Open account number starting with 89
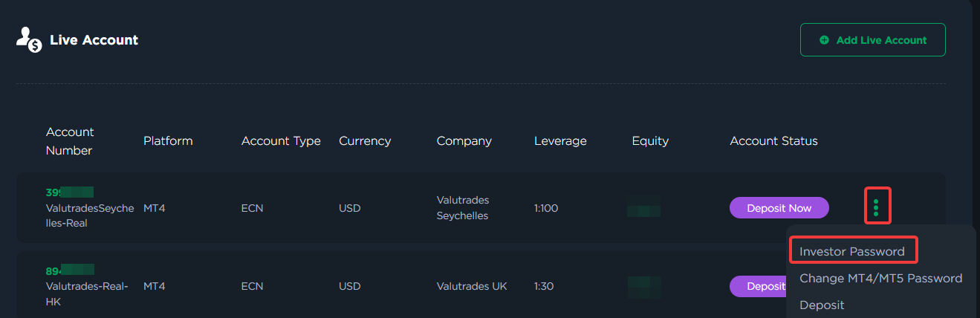 click(70, 270)
